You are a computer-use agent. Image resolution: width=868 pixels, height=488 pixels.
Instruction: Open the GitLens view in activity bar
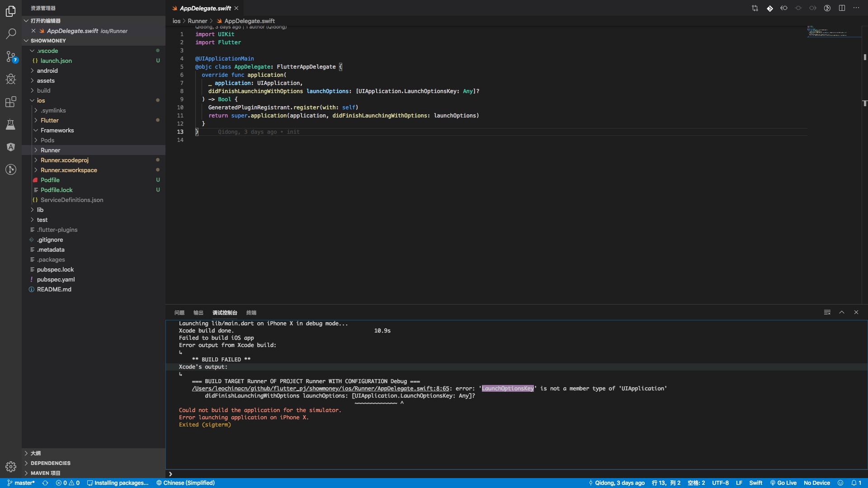pyautogui.click(x=11, y=169)
